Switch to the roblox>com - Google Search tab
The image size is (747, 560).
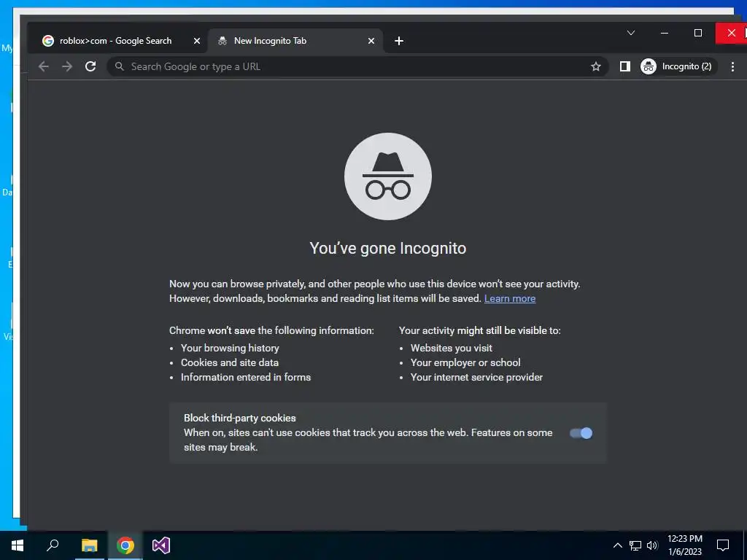[116, 41]
